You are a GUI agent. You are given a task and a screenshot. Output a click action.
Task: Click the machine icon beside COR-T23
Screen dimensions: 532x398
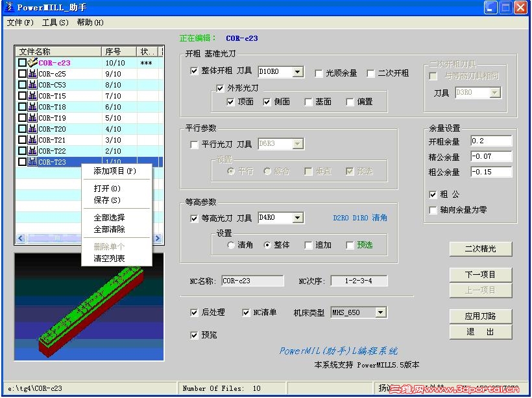point(32,161)
